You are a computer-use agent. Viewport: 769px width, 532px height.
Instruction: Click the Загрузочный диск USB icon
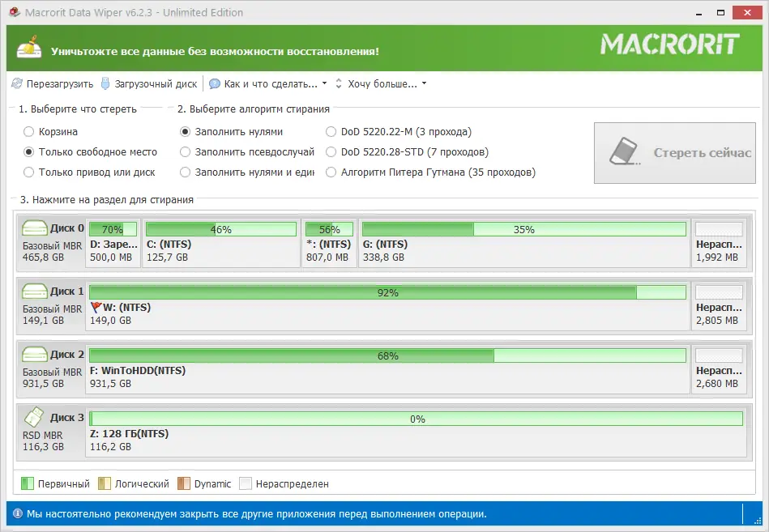pos(105,83)
